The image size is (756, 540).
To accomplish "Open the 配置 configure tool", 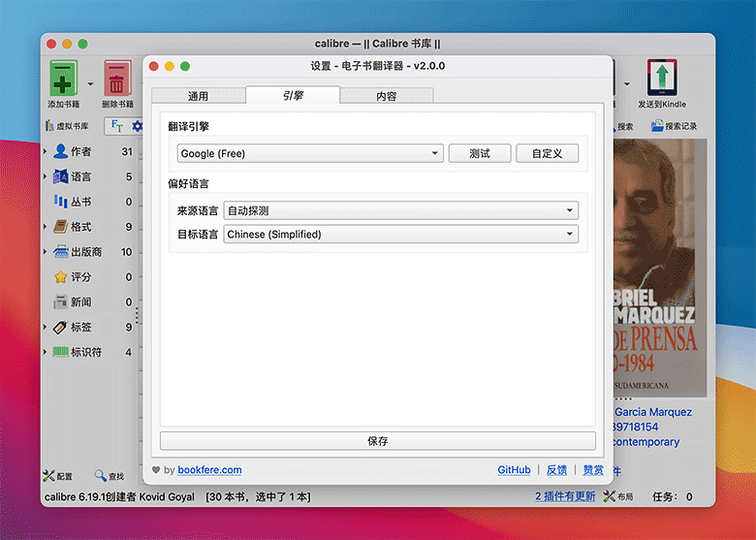I will click(x=58, y=476).
